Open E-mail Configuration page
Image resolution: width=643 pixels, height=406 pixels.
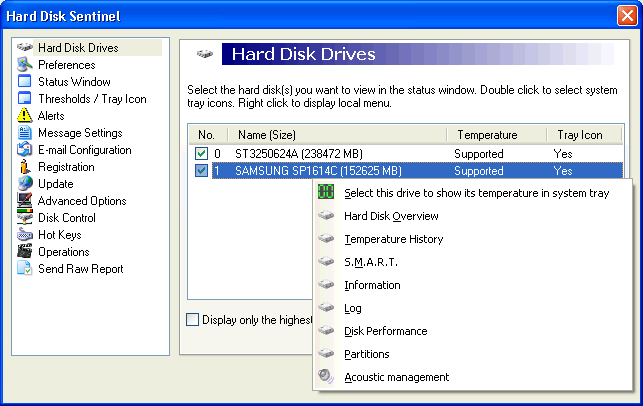[x=84, y=150]
